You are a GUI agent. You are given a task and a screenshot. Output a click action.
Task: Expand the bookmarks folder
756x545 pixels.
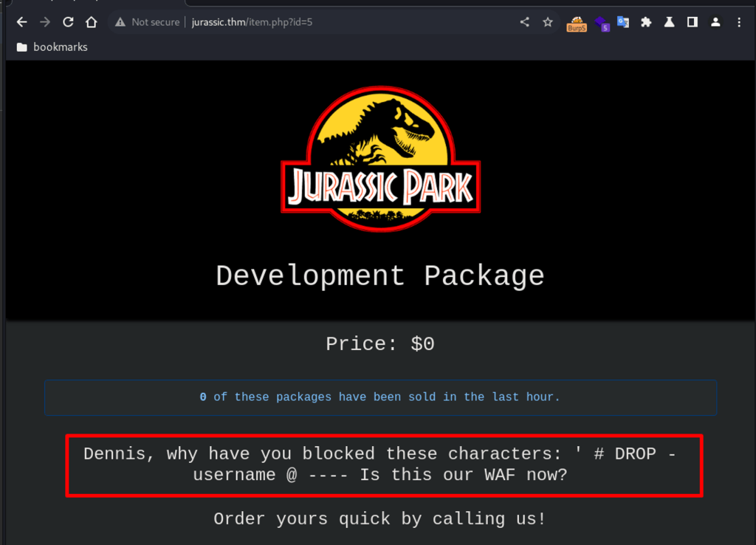click(51, 47)
